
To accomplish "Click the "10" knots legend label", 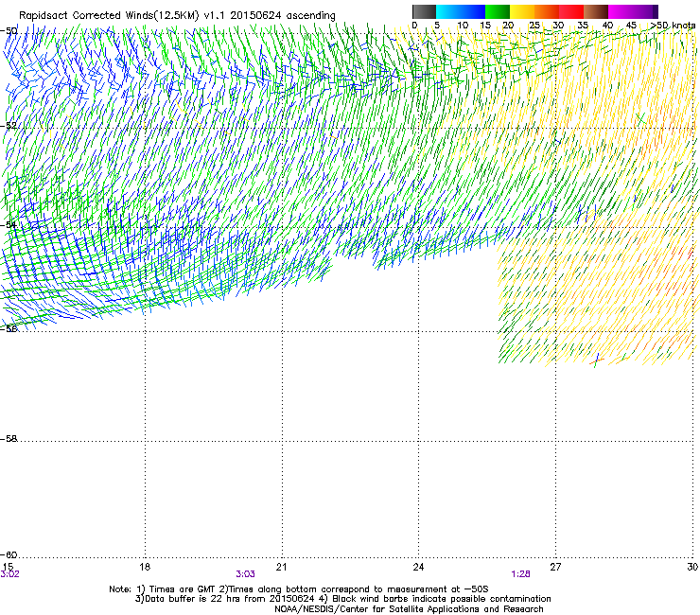I will click(463, 25).
